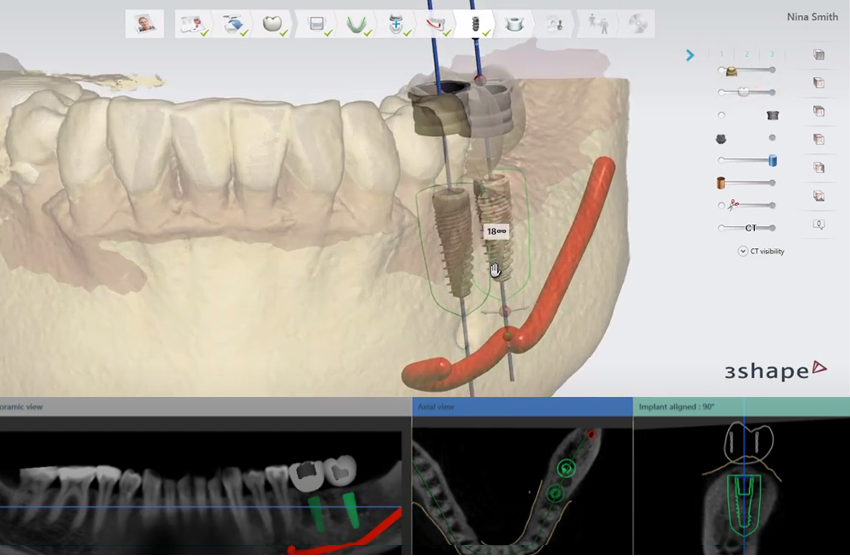The image size is (850, 557).
Task: Open the CT slice setup workflow step
Action: tap(317, 24)
